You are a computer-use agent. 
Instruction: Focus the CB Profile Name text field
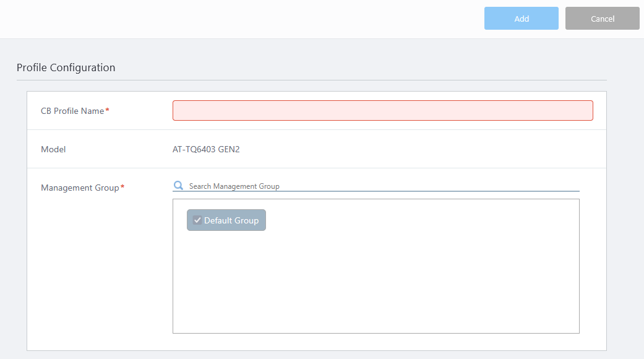pos(382,110)
